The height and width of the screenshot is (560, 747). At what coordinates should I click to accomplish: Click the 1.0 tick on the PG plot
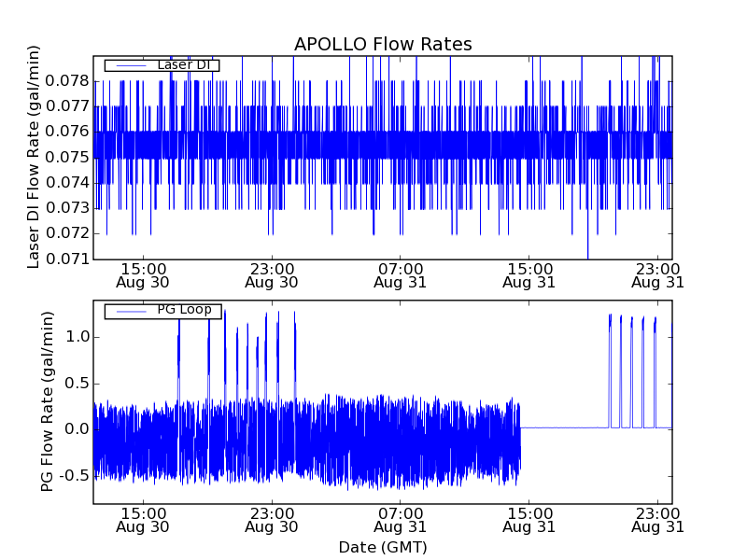[x=75, y=336]
